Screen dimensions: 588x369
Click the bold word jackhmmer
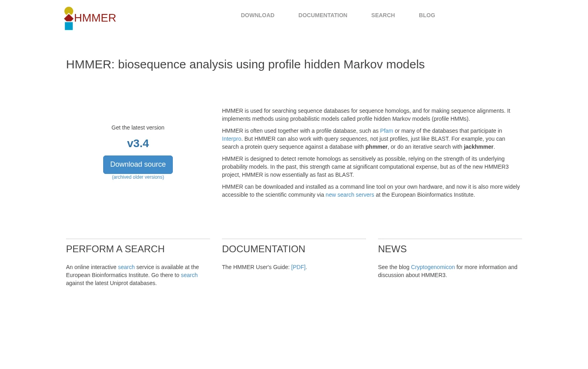pos(478,147)
